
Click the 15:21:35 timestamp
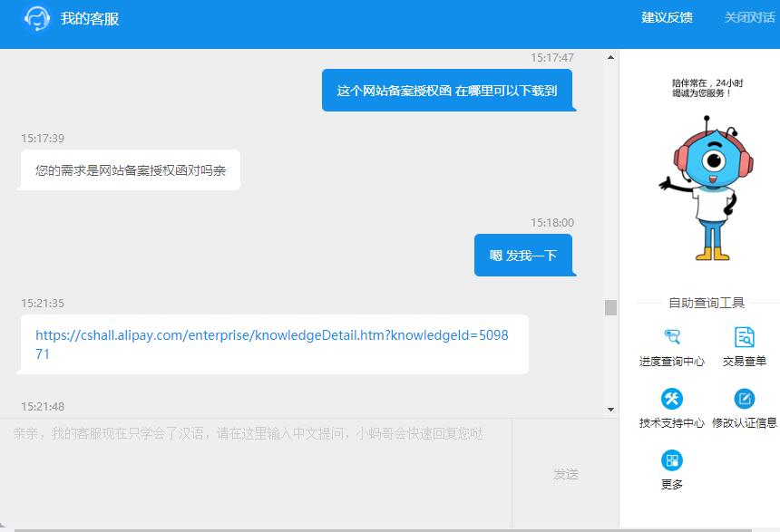43,304
